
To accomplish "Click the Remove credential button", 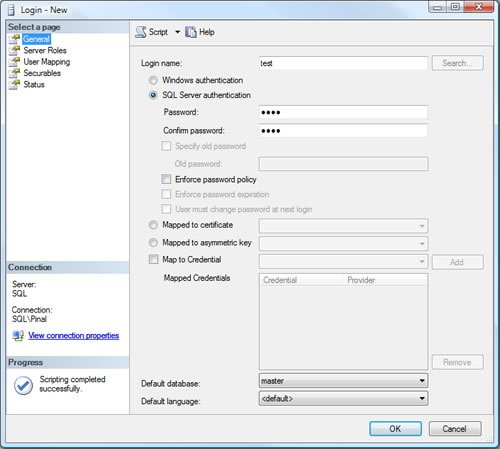I will pos(458,362).
